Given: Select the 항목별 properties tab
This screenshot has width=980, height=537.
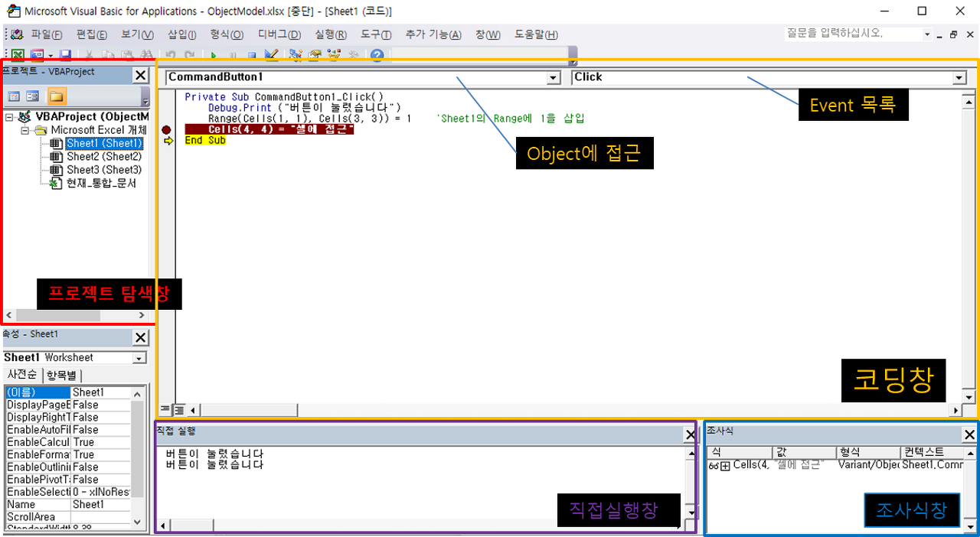Looking at the screenshot, I should click(x=61, y=375).
